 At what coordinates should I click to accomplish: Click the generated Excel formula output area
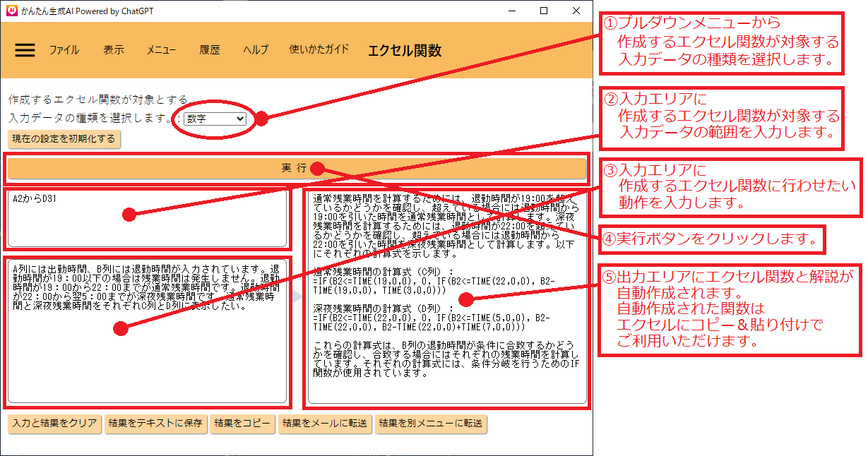coord(446,296)
